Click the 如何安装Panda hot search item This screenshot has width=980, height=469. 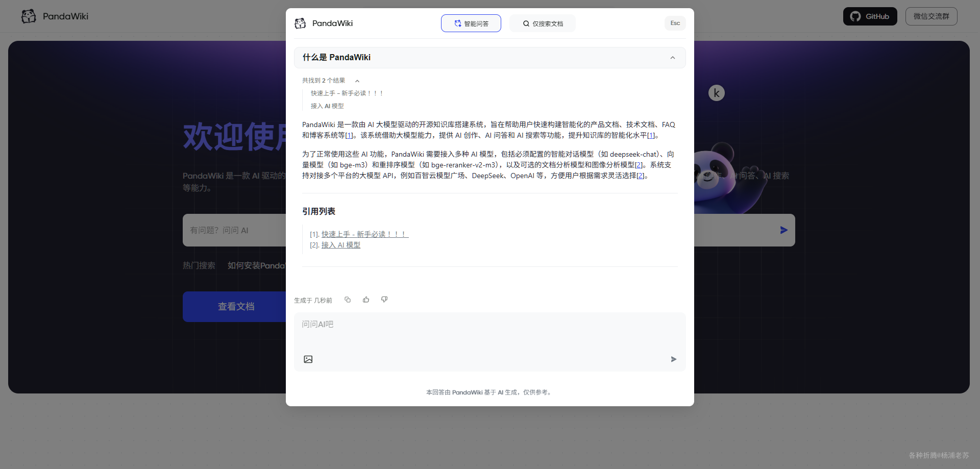coord(256,265)
